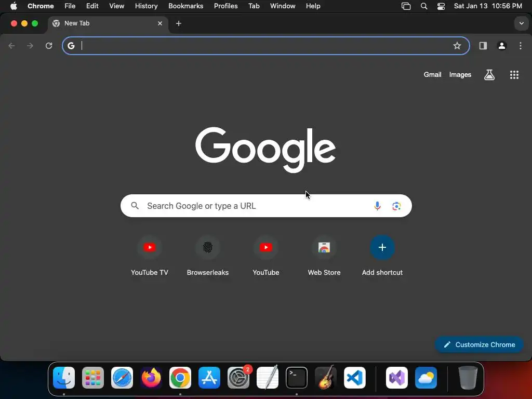The height and width of the screenshot is (399, 532).
Task: Click the back navigation arrow
Action: coord(11,46)
